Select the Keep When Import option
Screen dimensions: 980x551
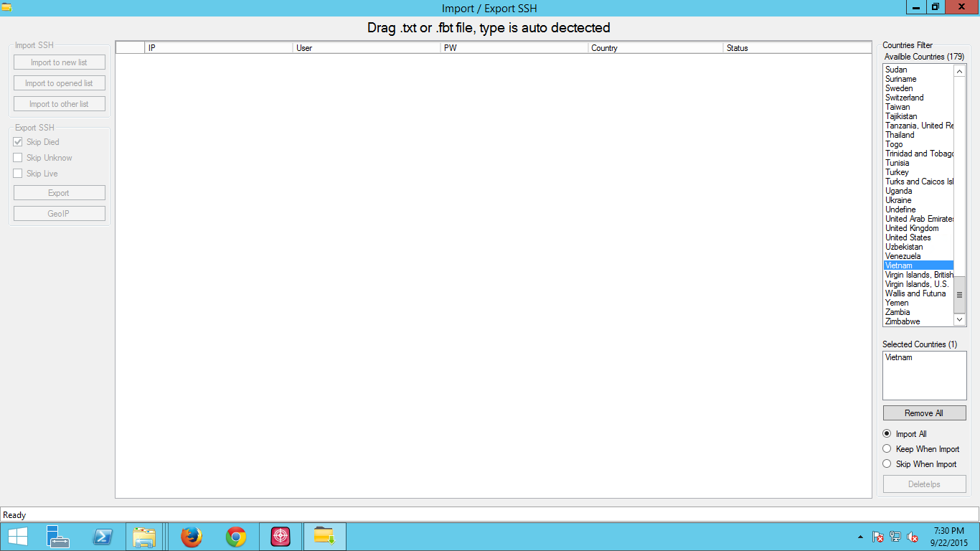click(887, 448)
